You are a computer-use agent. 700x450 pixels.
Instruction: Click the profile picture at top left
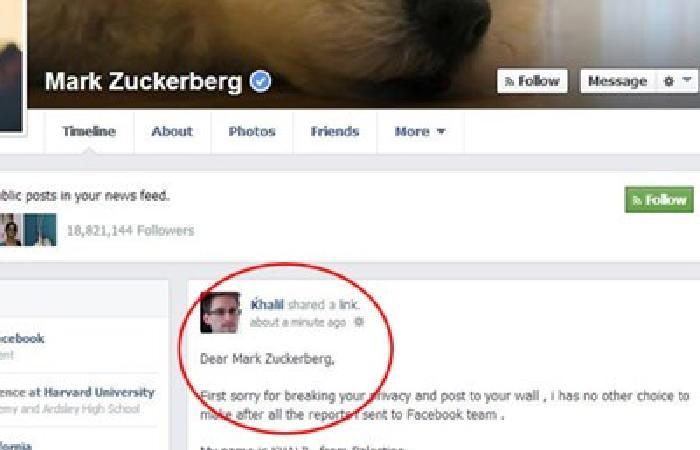click(x=11, y=67)
